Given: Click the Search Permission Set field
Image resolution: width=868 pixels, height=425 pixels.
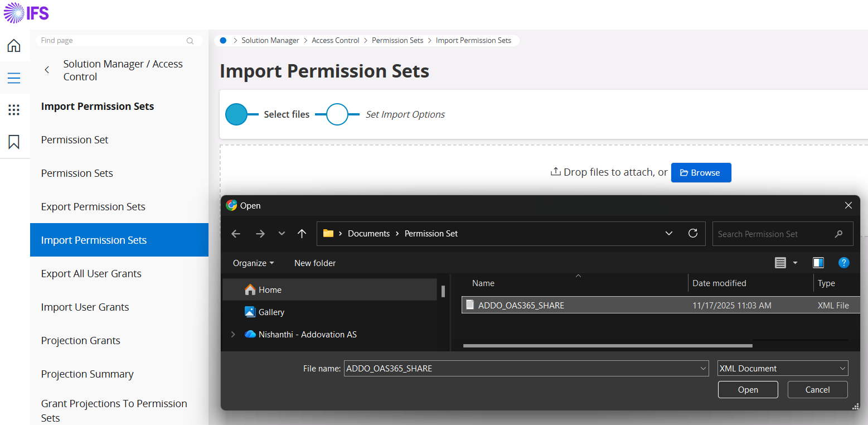Looking at the screenshot, I should pyautogui.click(x=775, y=234).
